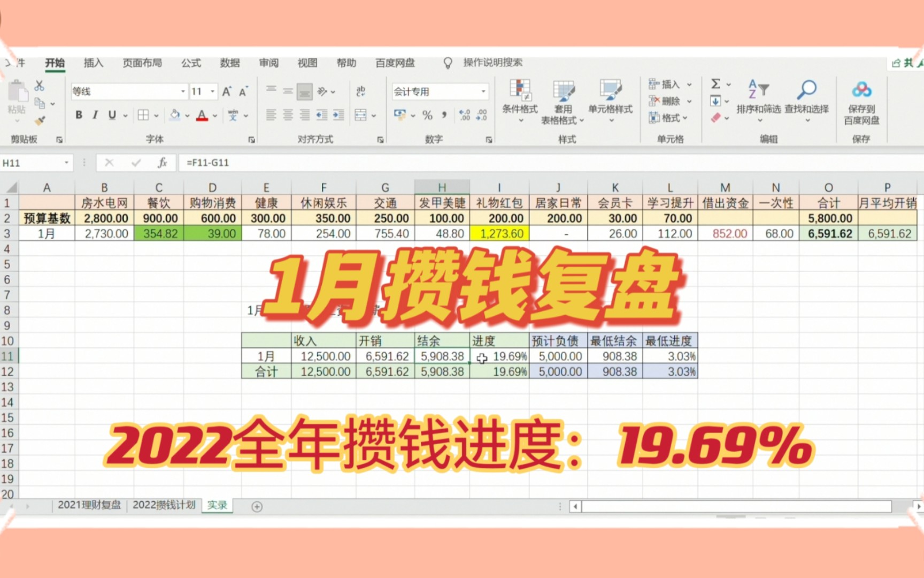Open the Formulas (公式) tab
Image resolution: width=924 pixels, height=578 pixels.
point(191,63)
